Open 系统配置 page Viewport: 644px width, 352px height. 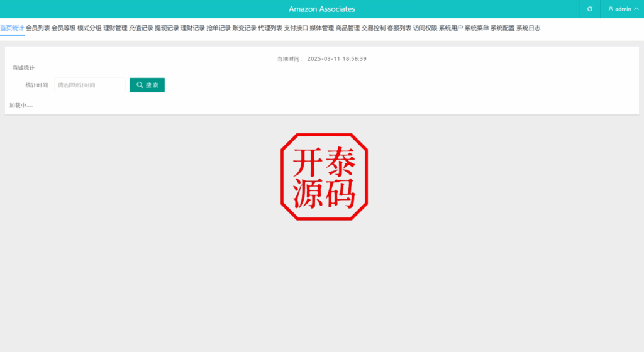(x=502, y=28)
